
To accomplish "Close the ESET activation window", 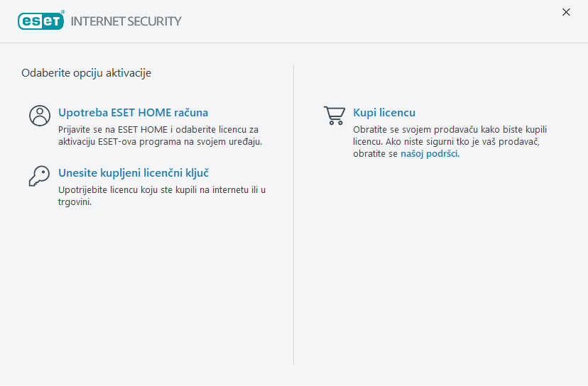I will (x=566, y=12).
